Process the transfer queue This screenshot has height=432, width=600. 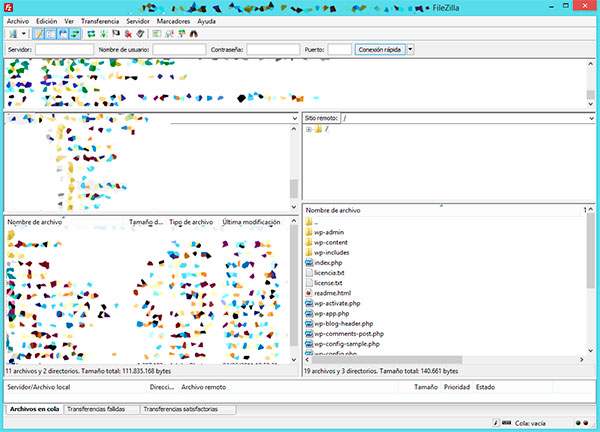[103, 34]
